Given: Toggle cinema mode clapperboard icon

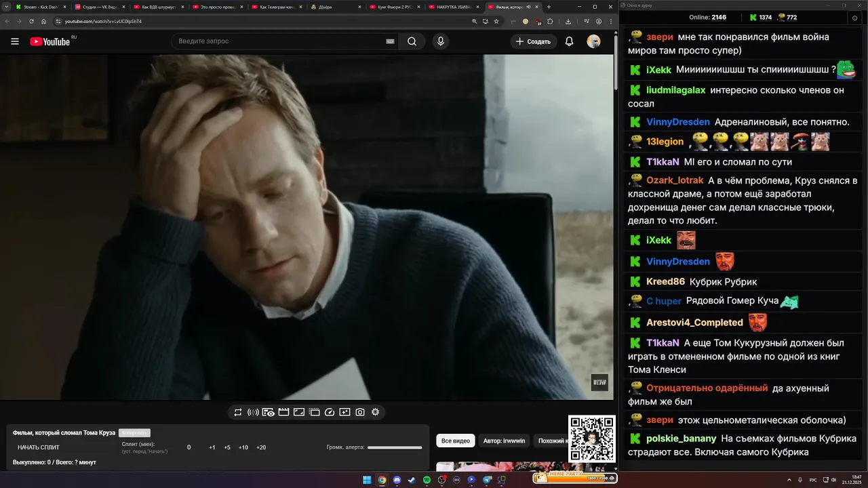Looking at the screenshot, I should [x=283, y=412].
